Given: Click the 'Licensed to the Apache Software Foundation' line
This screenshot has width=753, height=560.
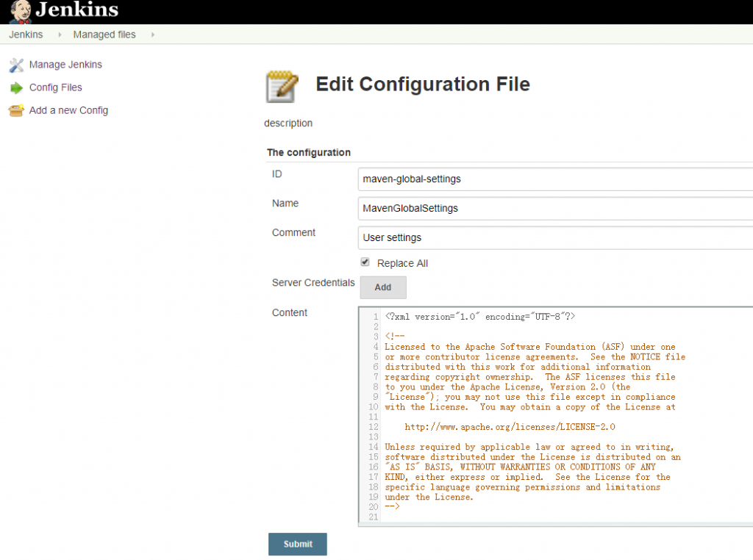Looking at the screenshot, I should point(529,346).
